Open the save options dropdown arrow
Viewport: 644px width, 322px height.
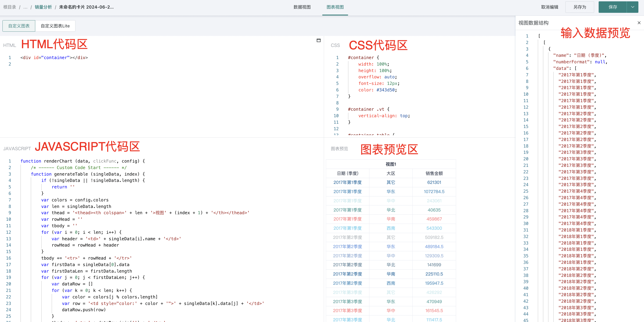click(633, 7)
